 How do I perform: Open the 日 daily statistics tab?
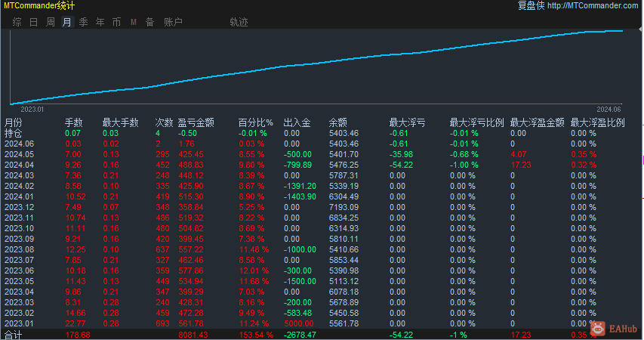tap(34, 22)
